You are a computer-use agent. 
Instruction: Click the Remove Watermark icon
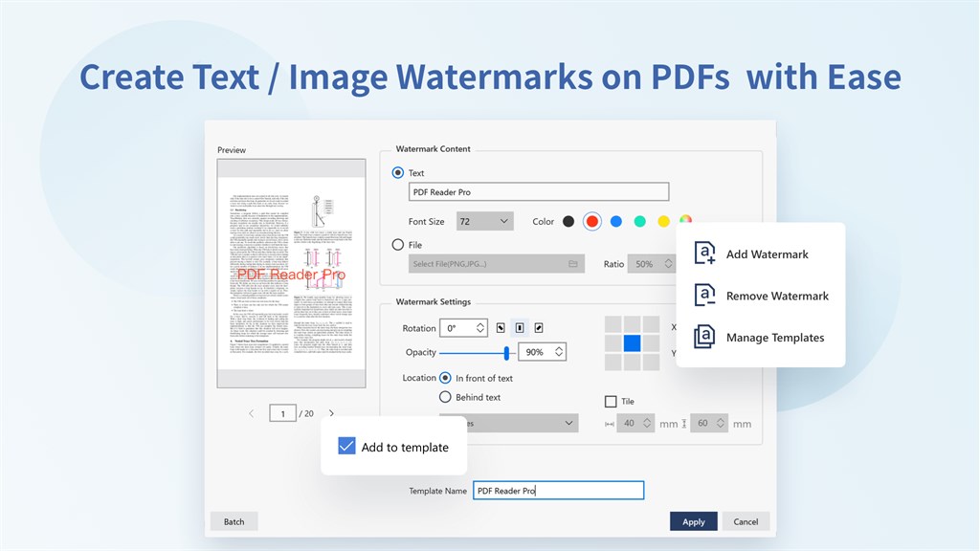pyautogui.click(x=704, y=296)
